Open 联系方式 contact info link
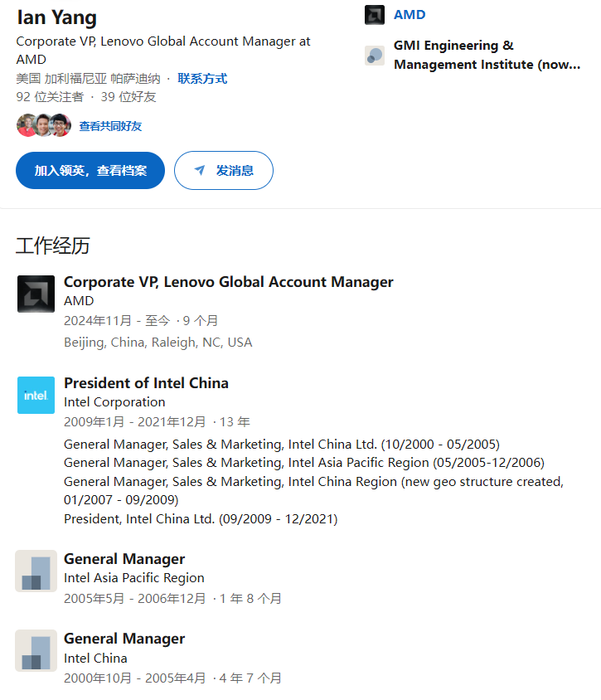Image resolution: width=601 pixels, height=700 pixels. 202,79
